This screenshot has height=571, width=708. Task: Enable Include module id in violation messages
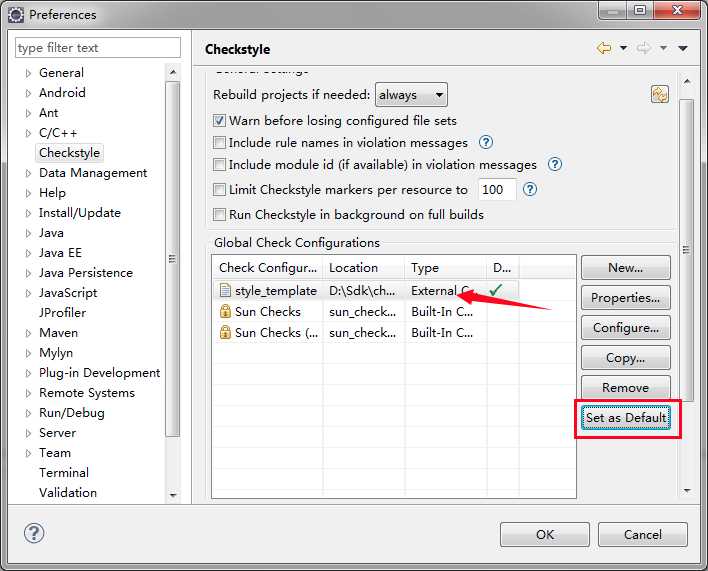(219, 164)
